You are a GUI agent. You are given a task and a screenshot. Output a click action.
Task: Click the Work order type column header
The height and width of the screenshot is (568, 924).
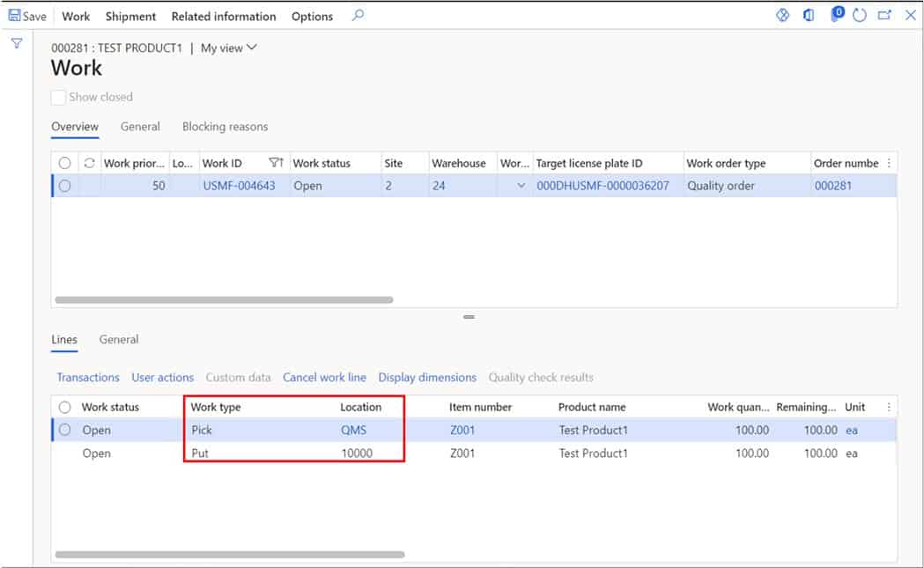coord(726,163)
